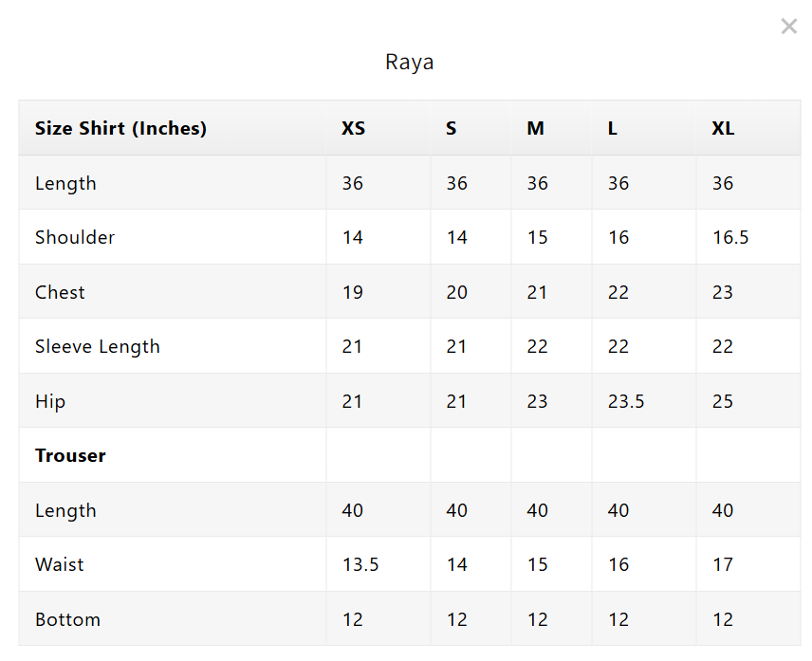The image size is (812, 661).
Task: Select the M chest value 21
Action: point(537,292)
